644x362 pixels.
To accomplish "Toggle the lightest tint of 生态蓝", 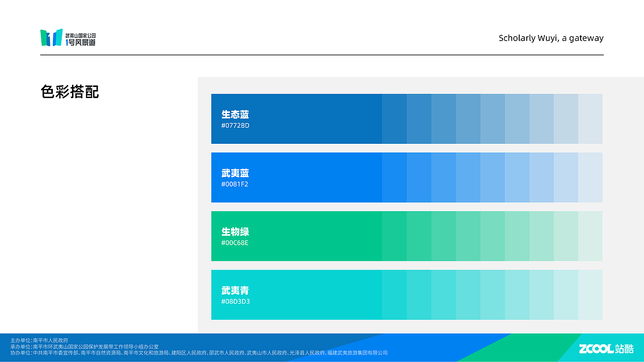I will (590, 119).
